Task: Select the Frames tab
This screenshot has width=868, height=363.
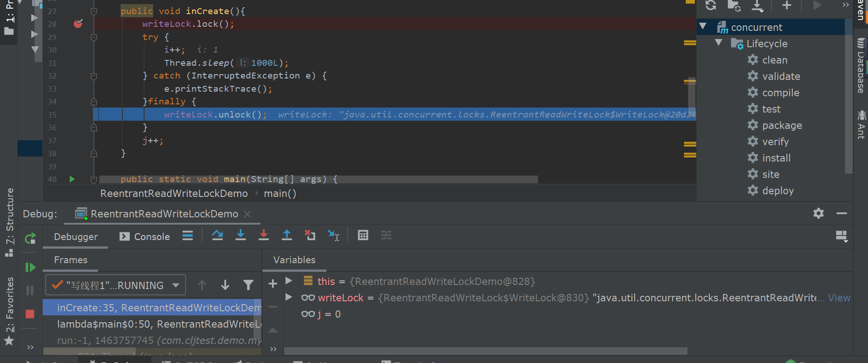Action: 71,260
